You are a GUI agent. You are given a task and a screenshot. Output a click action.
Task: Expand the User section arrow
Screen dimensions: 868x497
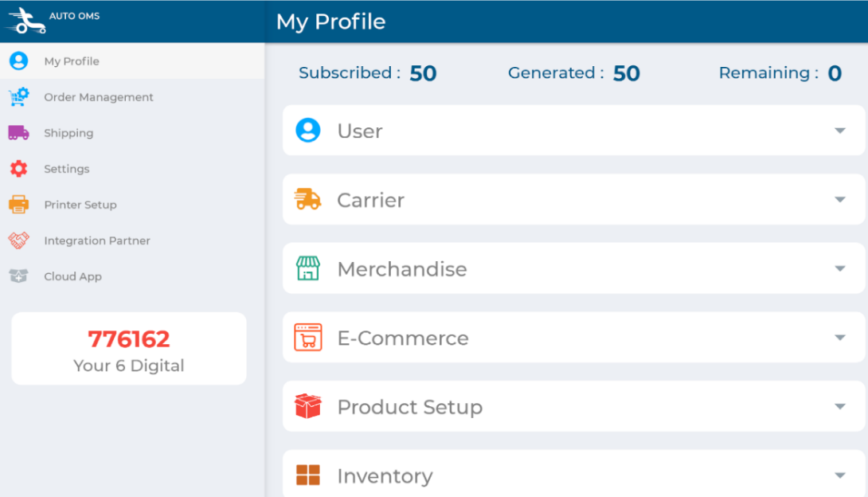point(839,131)
